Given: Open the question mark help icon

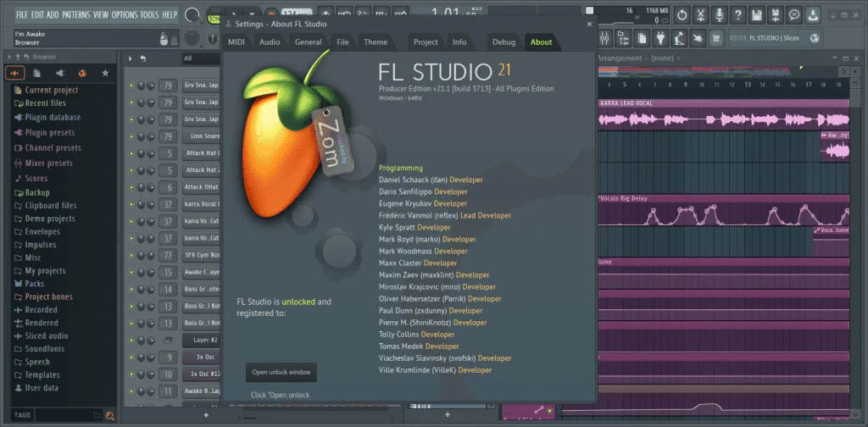Looking at the screenshot, I should (738, 15).
